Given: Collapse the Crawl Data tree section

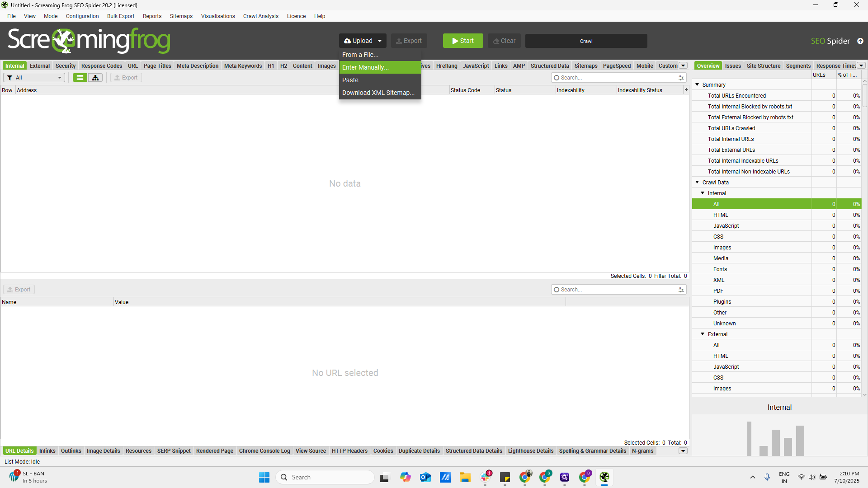Looking at the screenshot, I should [697, 182].
